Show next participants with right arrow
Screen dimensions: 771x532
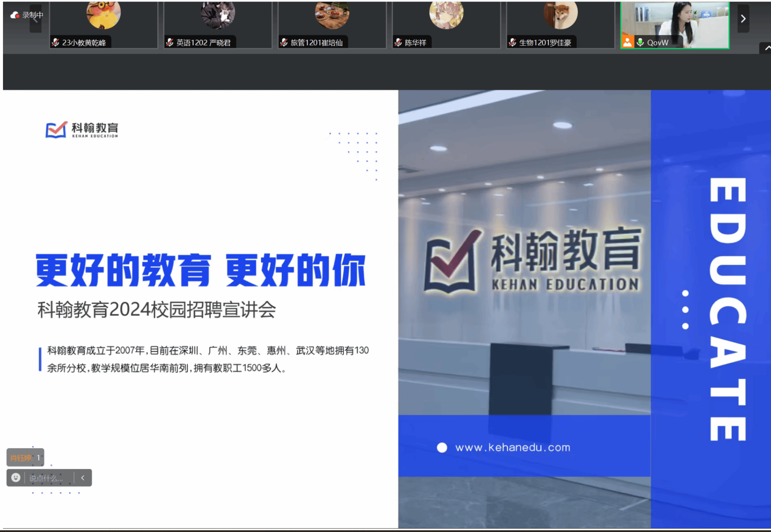(743, 18)
